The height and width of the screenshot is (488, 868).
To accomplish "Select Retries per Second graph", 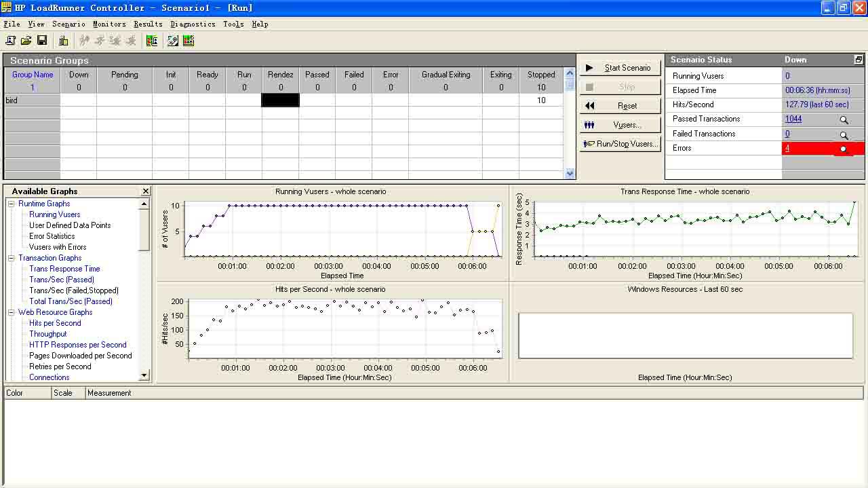I will (x=60, y=367).
